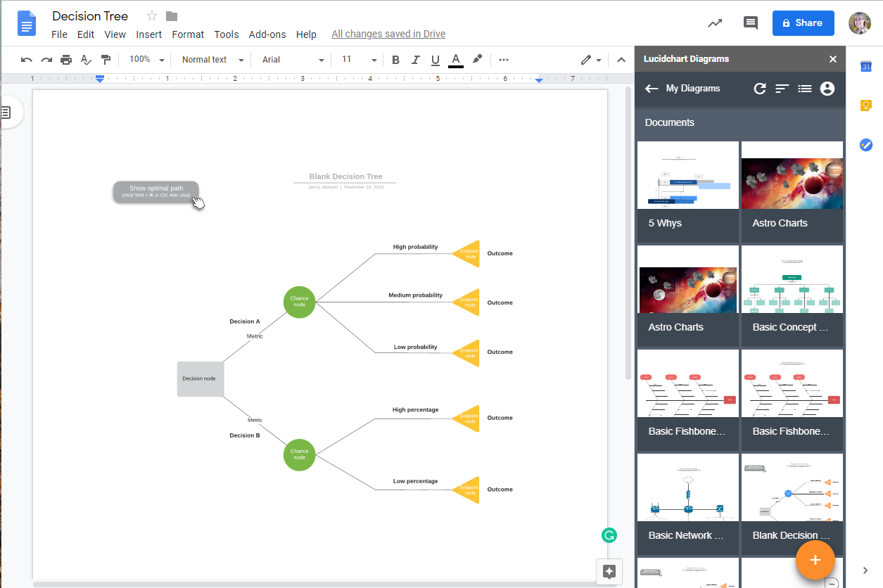The width and height of the screenshot is (883, 588).
Task: Open the Arial font dropdown
Action: tap(293, 60)
